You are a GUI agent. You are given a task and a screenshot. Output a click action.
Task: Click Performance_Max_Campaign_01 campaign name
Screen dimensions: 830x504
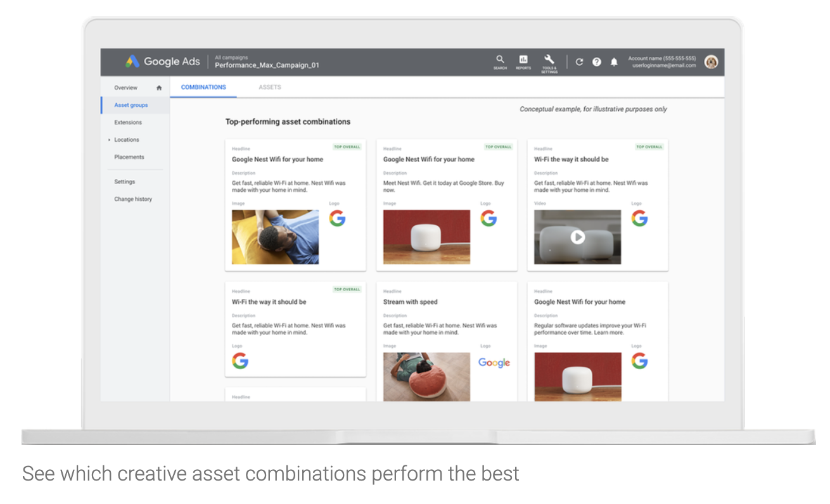(x=267, y=65)
